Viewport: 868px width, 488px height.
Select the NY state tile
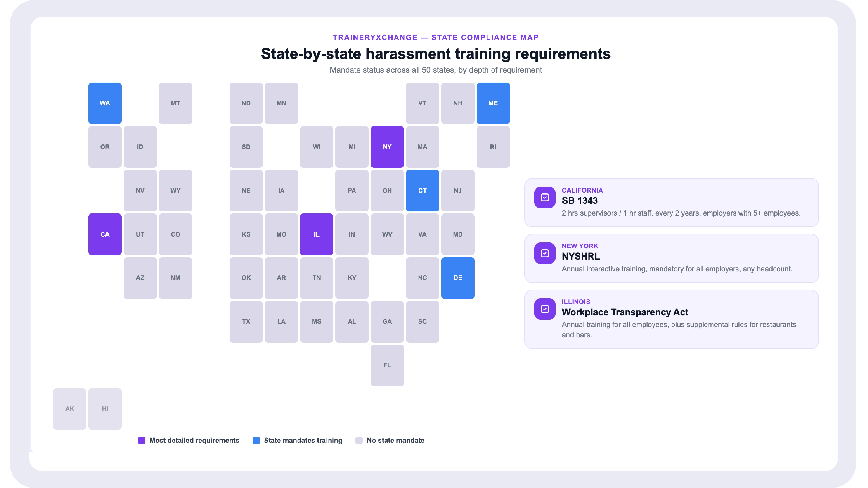pyautogui.click(x=387, y=147)
